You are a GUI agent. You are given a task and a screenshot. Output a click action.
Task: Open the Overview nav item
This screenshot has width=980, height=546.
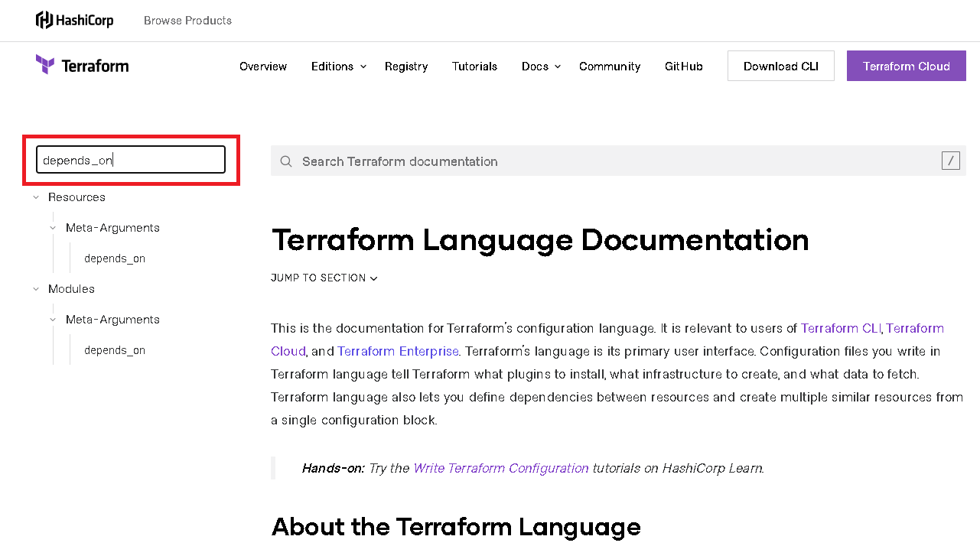pos(263,67)
